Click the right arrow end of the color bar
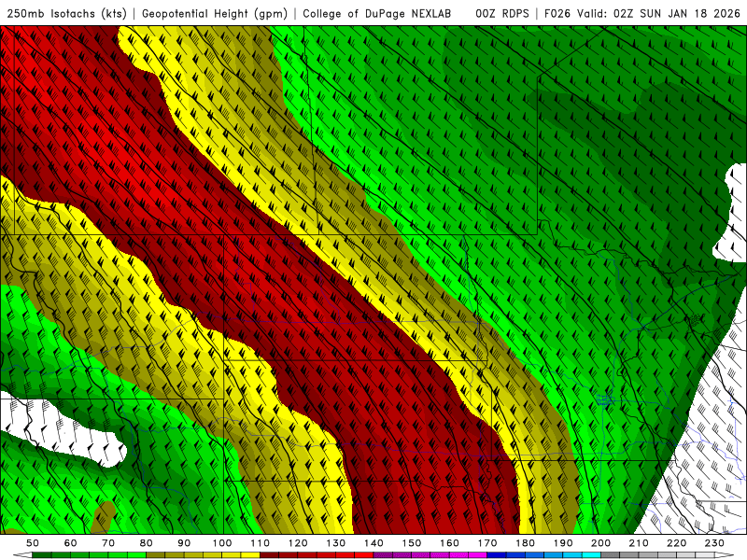Screen dimensions: 747x560 (725, 555)
